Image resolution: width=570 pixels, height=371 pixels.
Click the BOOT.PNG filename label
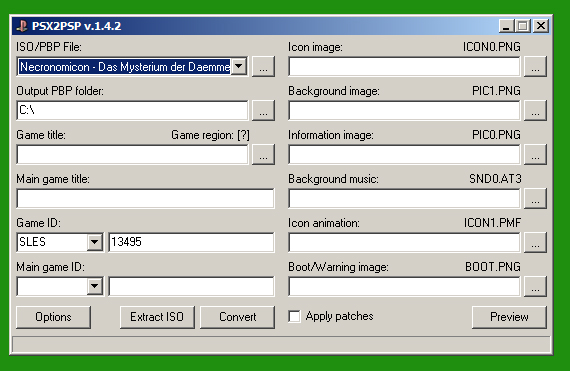[493, 267]
